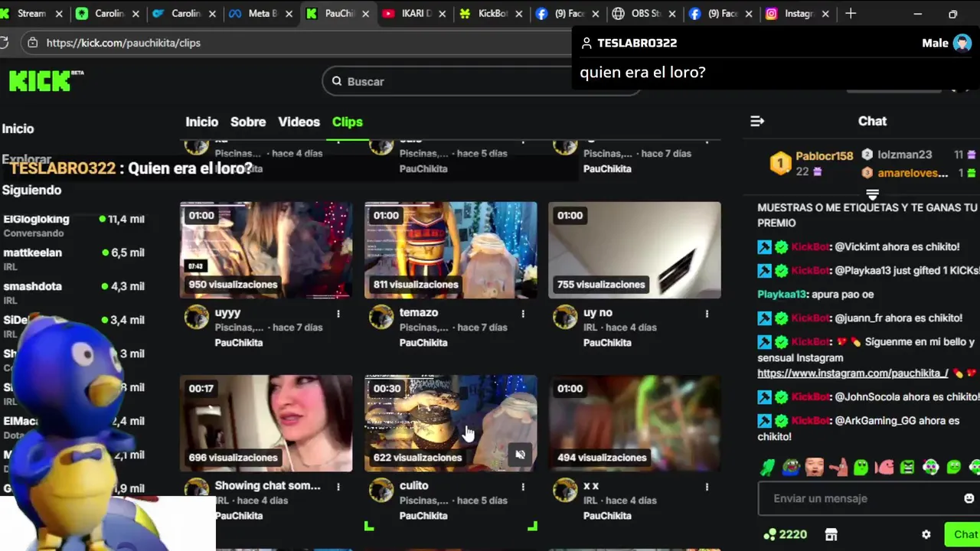Click PauChikita avatar next to uy no clip

click(x=565, y=317)
